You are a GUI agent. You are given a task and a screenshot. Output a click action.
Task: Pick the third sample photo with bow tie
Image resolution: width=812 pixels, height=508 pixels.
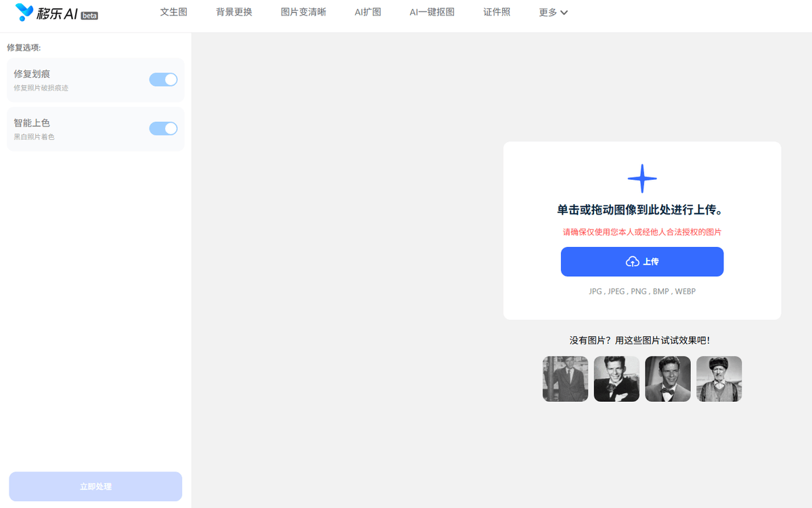coord(668,379)
